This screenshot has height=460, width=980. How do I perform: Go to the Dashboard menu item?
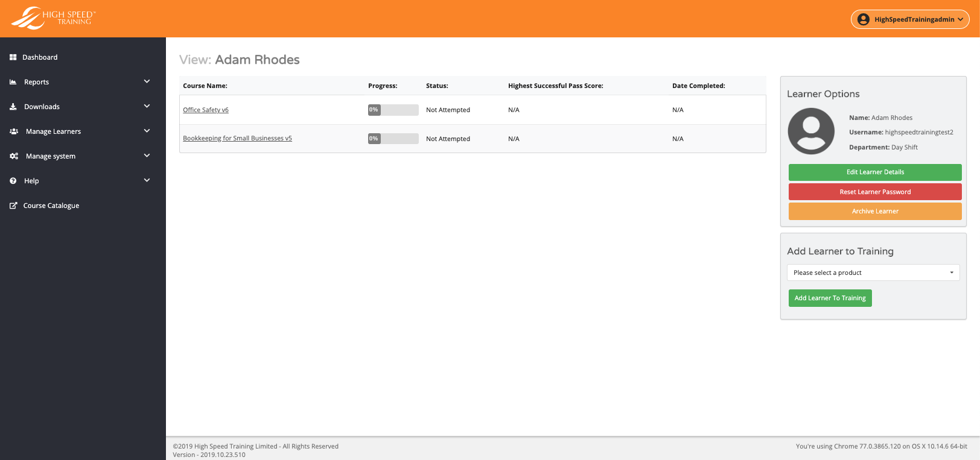click(x=40, y=57)
